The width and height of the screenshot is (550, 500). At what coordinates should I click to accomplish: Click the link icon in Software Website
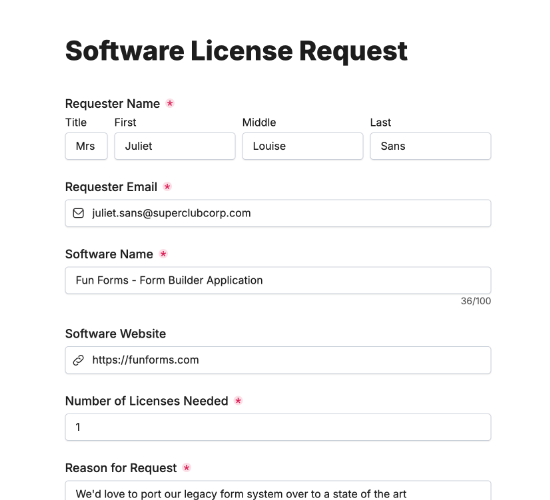click(78, 360)
